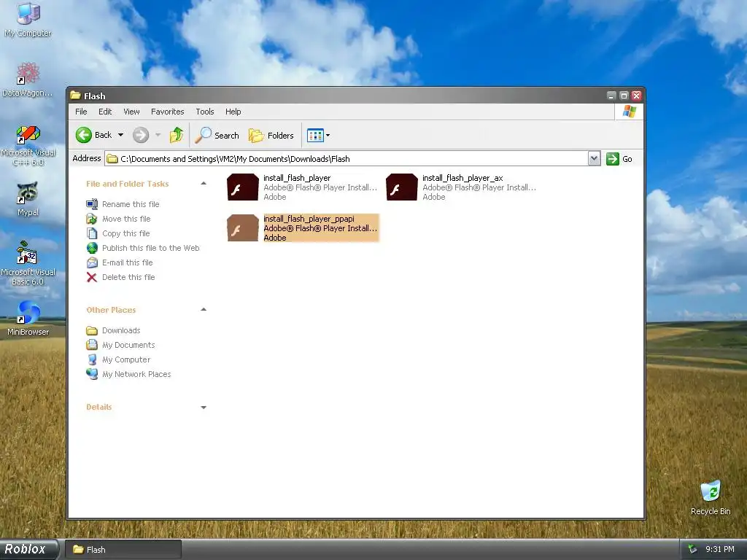Open the Search pane

coord(217,135)
